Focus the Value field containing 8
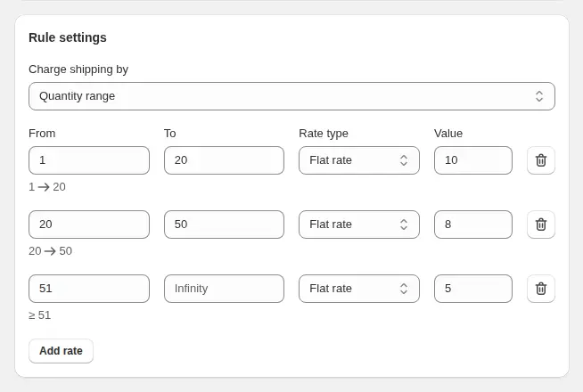Image resolution: width=583 pixels, height=392 pixels. tap(473, 225)
